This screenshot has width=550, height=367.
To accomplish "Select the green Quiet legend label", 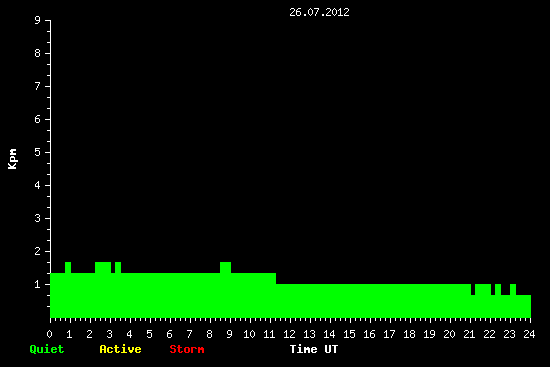I will 47,349.
